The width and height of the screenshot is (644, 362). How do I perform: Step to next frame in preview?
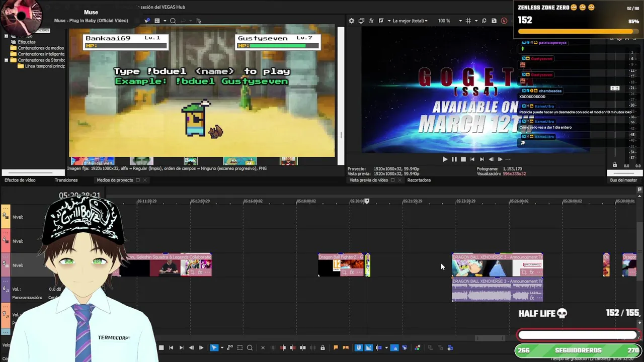(500, 159)
